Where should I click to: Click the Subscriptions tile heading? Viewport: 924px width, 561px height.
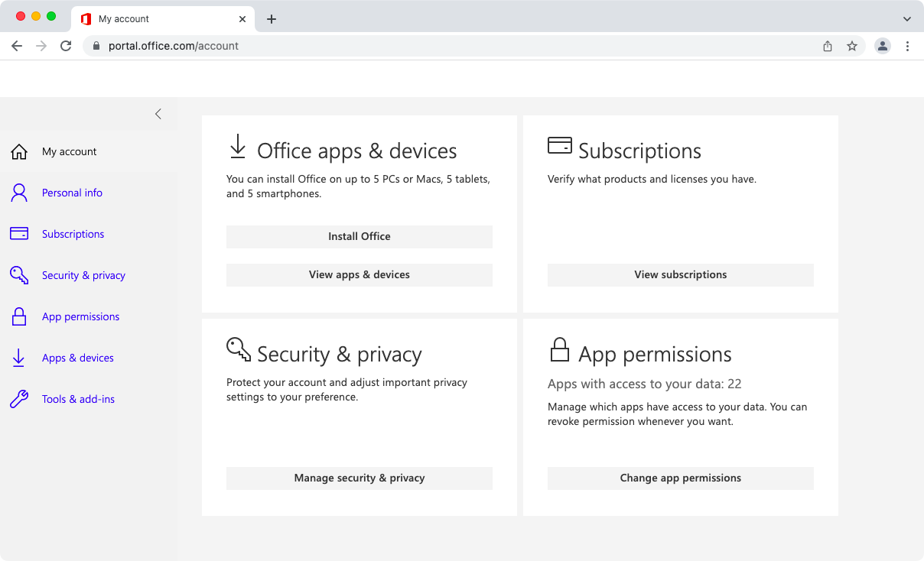pos(639,151)
